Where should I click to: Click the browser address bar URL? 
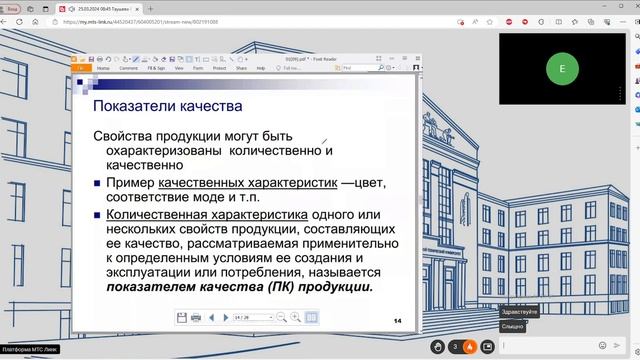[140, 22]
